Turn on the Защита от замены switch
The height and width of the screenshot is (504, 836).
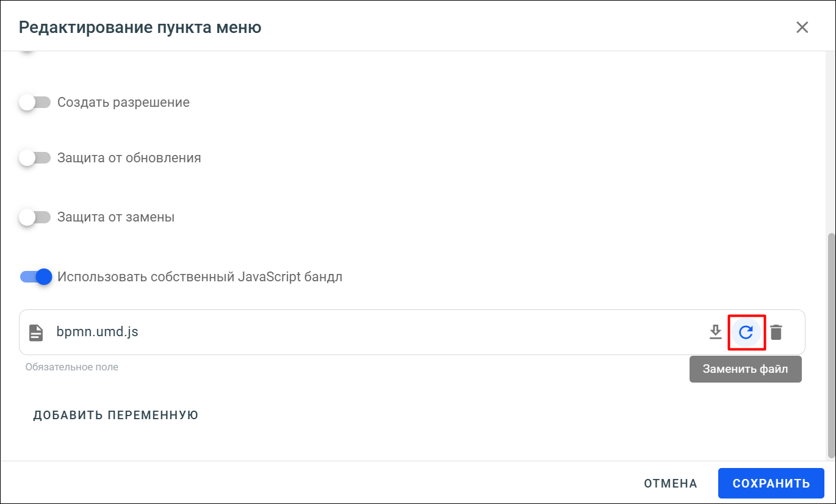(x=34, y=217)
